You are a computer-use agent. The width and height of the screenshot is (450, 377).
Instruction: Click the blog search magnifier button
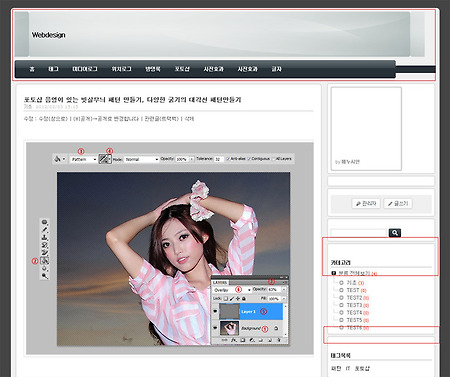[395, 232]
